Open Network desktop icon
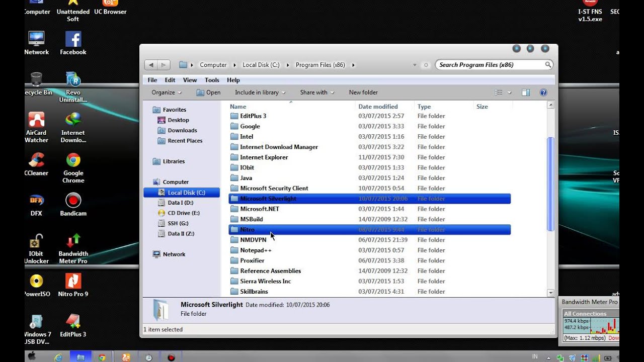 pos(36,43)
